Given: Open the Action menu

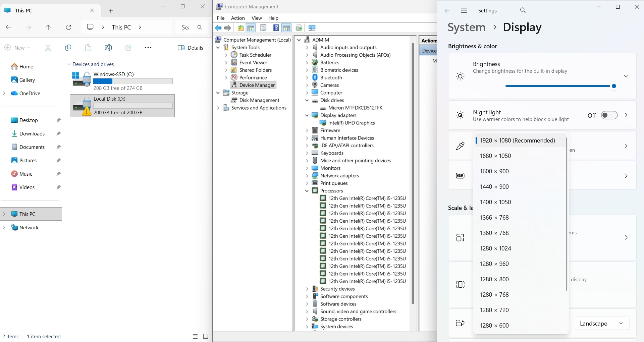Looking at the screenshot, I should click(238, 18).
